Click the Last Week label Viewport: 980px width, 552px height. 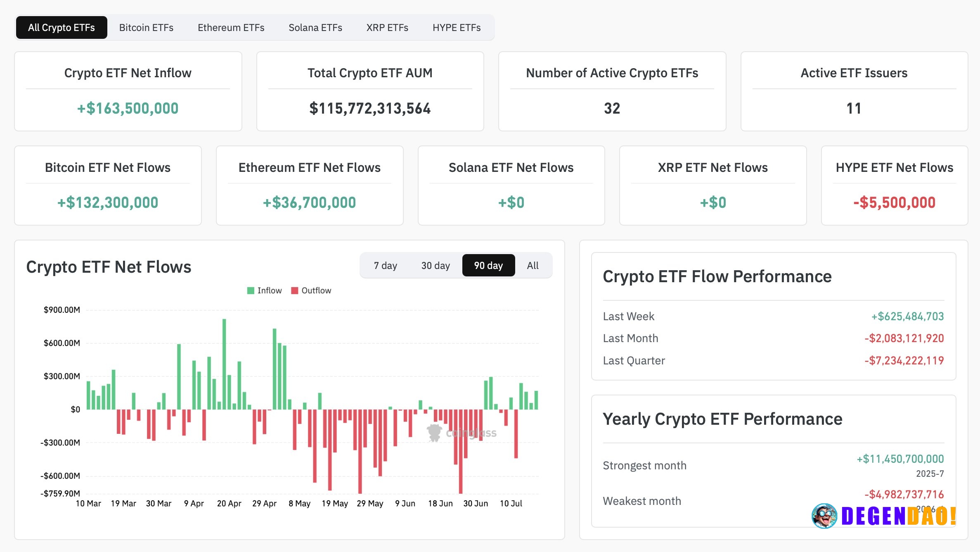point(628,316)
